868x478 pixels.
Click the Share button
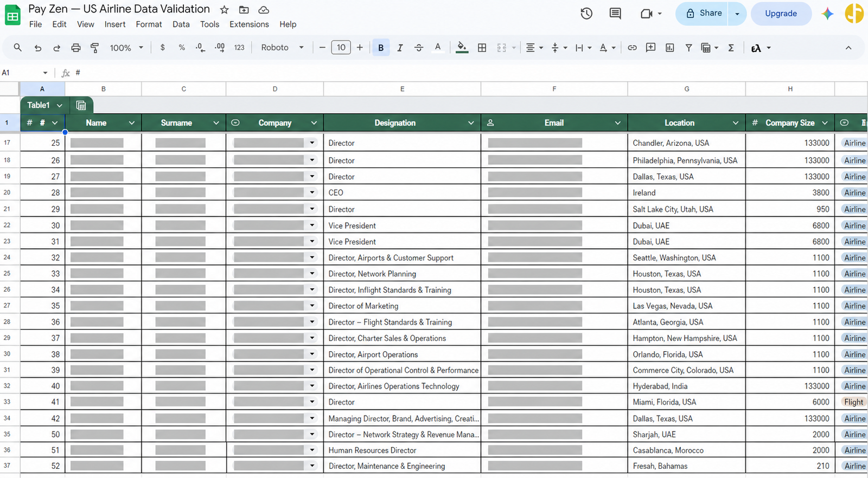(x=703, y=14)
